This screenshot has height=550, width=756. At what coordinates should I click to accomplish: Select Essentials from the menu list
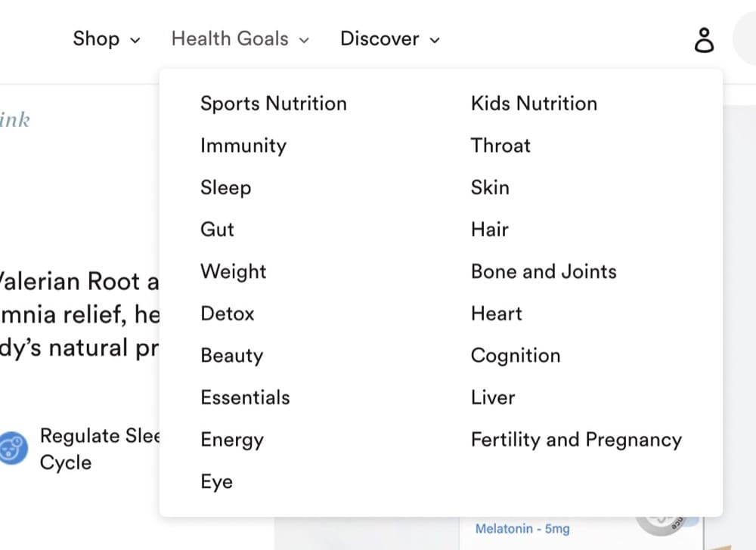[246, 397]
